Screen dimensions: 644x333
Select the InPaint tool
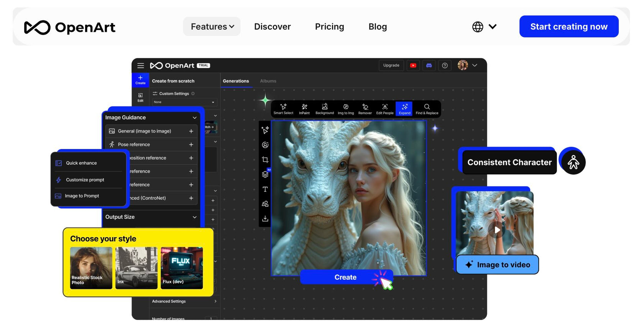coord(304,109)
